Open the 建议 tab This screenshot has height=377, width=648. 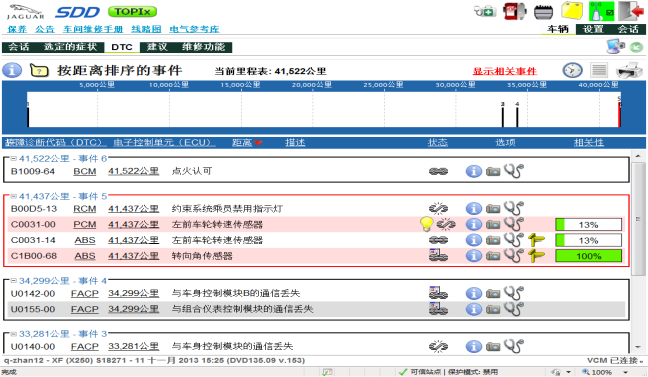pos(157,47)
